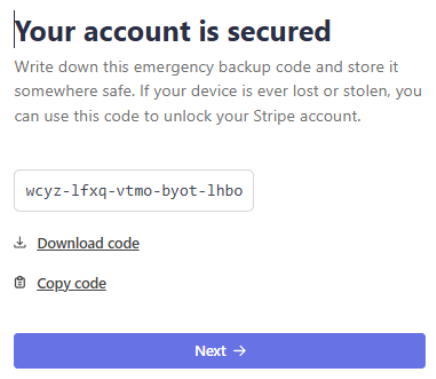Click the 'lhbo' segment of the backup code
Viewport: 436px width, 379px height.
point(225,191)
